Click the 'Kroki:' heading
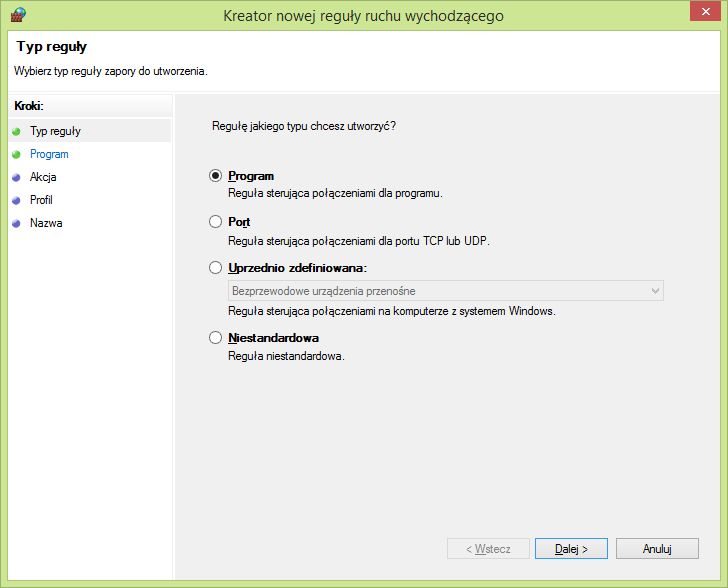This screenshot has height=588, width=728. [x=29, y=105]
